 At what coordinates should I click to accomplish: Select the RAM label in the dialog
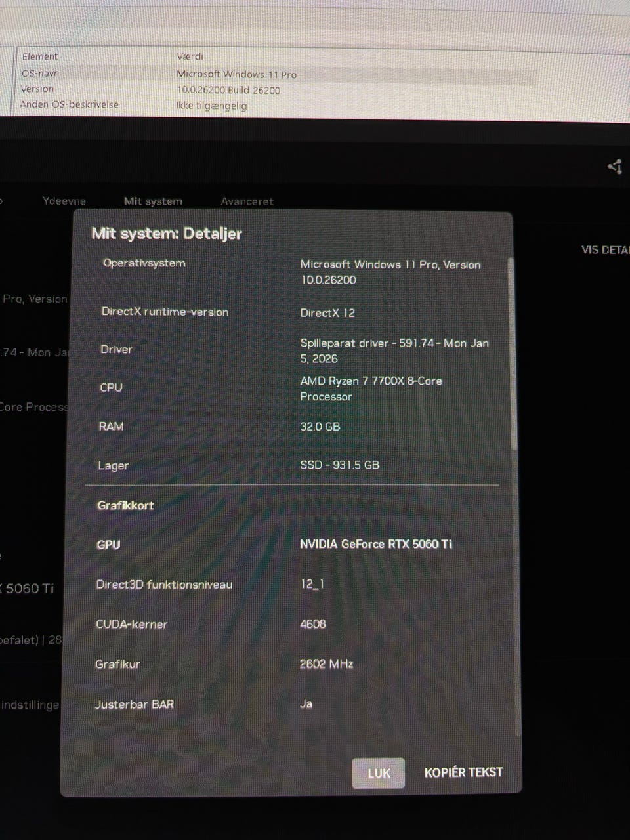[111, 426]
